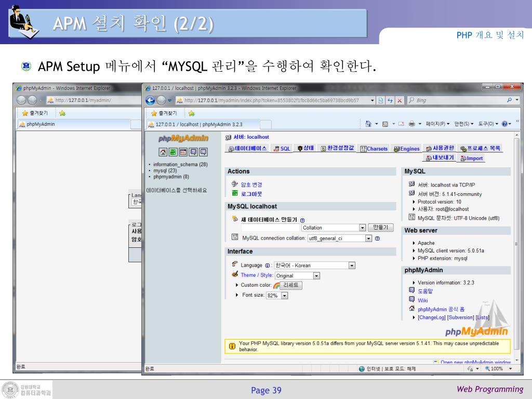Open the 프로세스 목록 tab
Screen dimensions: 532x399
[480, 148]
